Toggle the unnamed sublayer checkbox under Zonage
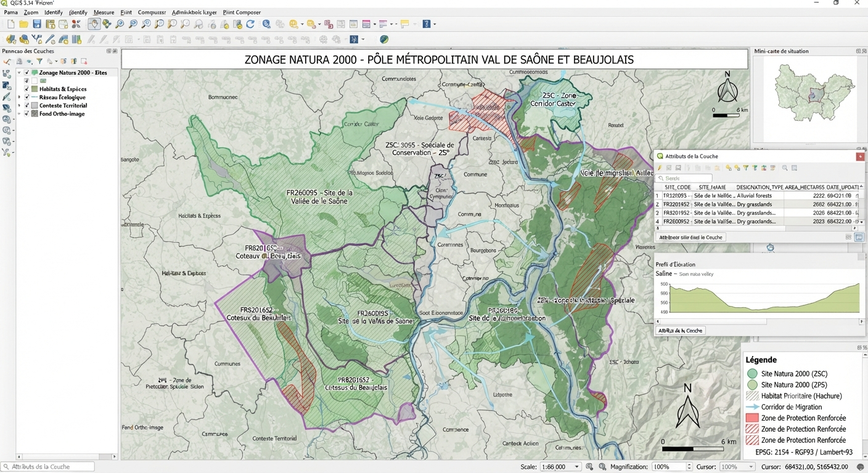Viewport: 868px width, 473px height. (x=27, y=81)
